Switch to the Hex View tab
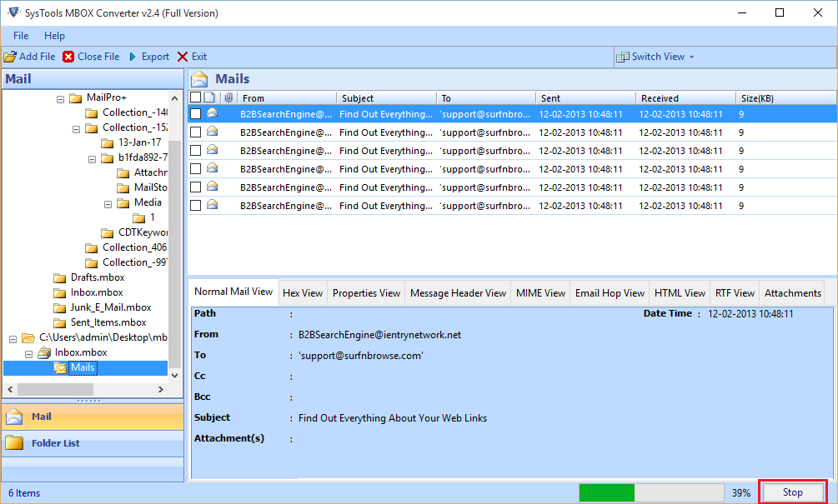Viewport: 838px width, 504px height. tap(303, 293)
